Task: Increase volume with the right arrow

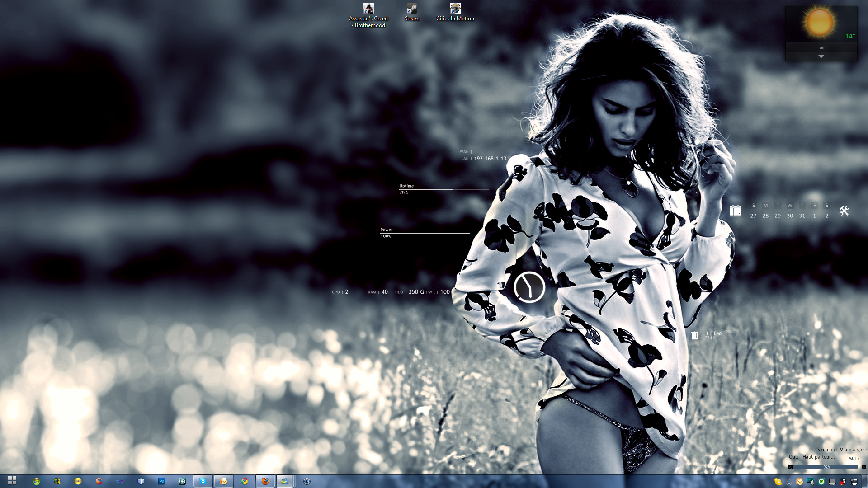Action: pos(863,467)
